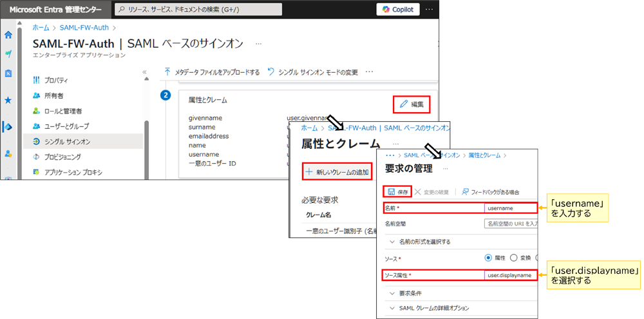The image size is (644, 319).
Task: Focus the top search box
Action: click(x=198, y=9)
